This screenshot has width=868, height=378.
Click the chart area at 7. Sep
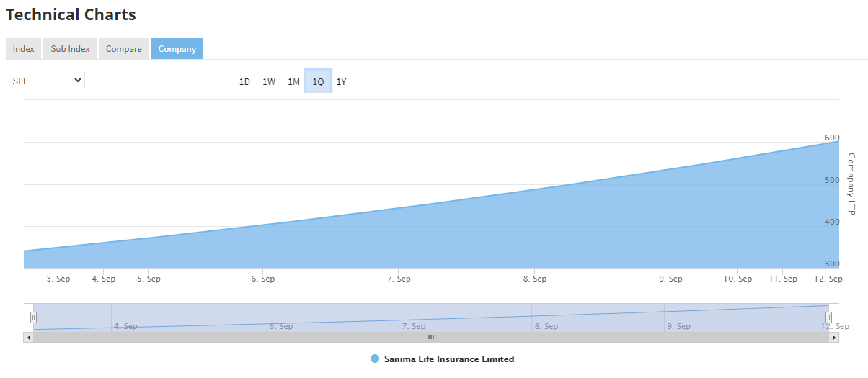point(399,238)
